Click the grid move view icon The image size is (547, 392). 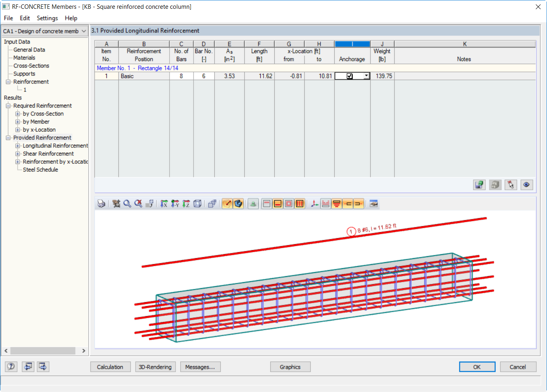[150, 204]
